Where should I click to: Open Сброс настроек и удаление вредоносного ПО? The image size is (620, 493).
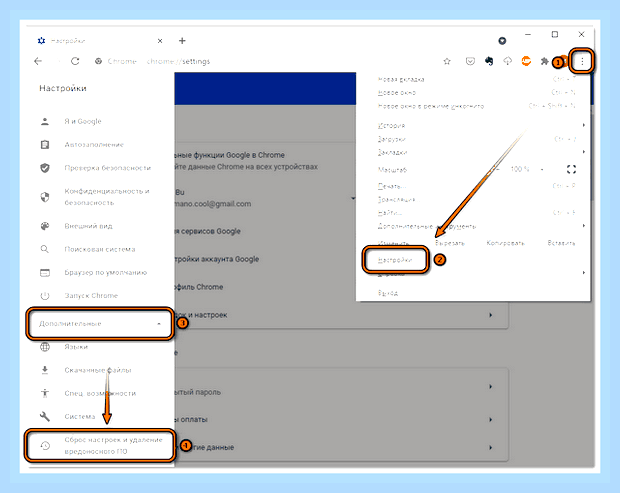100,446
